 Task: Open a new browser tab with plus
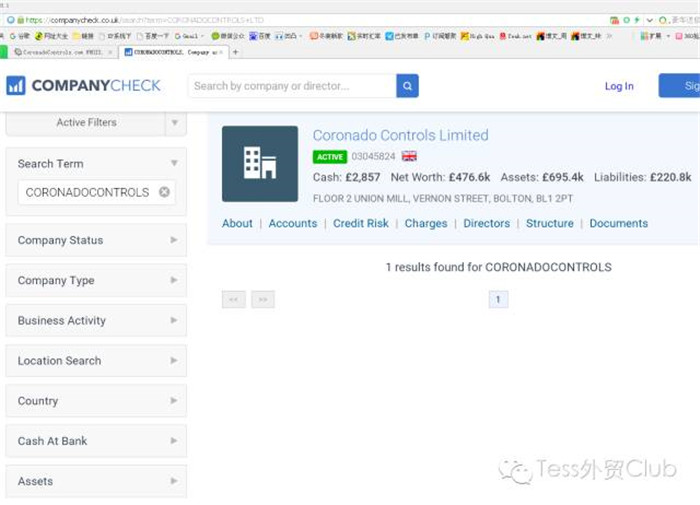[x=235, y=52]
